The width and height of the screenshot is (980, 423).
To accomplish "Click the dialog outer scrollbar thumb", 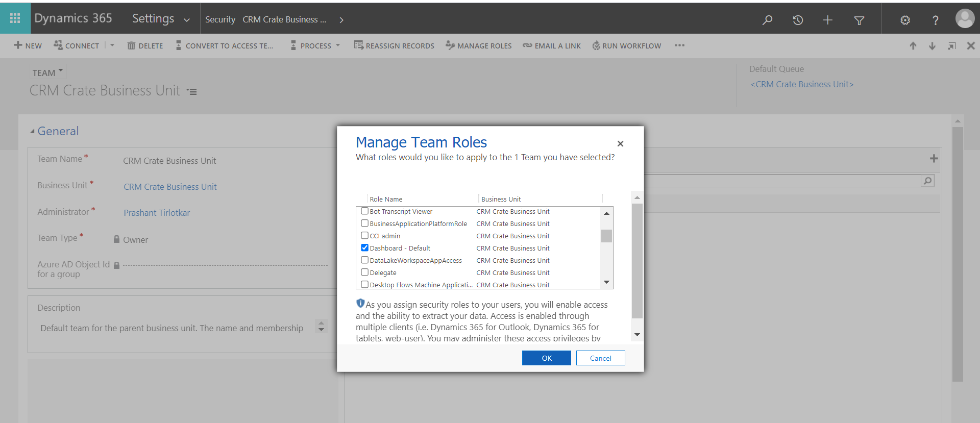I will pyautogui.click(x=637, y=261).
